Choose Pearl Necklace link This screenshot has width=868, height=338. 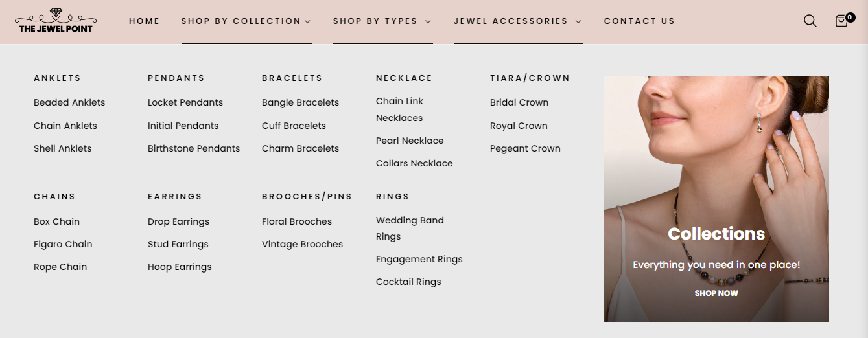[x=410, y=141]
